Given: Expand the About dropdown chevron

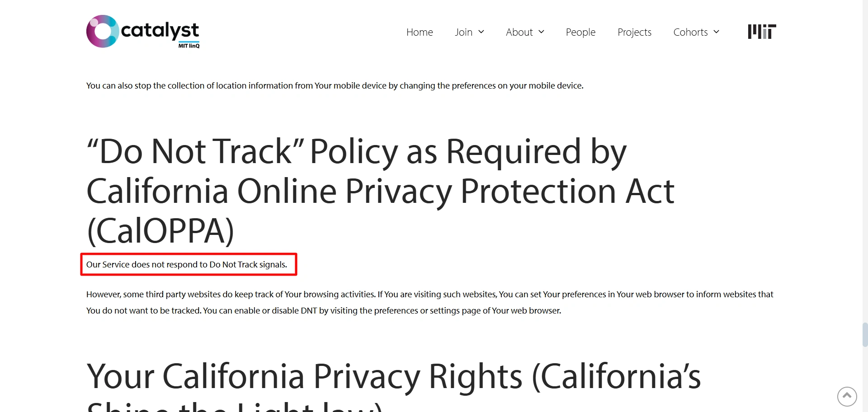Looking at the screenshot, I should 541,32.
